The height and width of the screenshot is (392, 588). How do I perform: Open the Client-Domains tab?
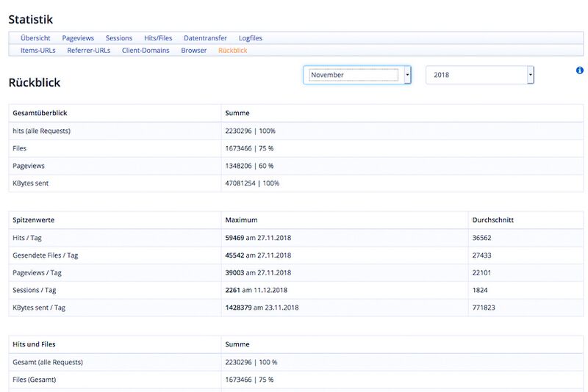point(146,51)
